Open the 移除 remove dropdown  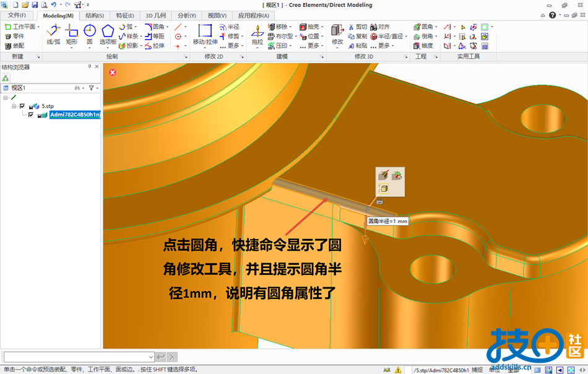[x=290, y=27]
